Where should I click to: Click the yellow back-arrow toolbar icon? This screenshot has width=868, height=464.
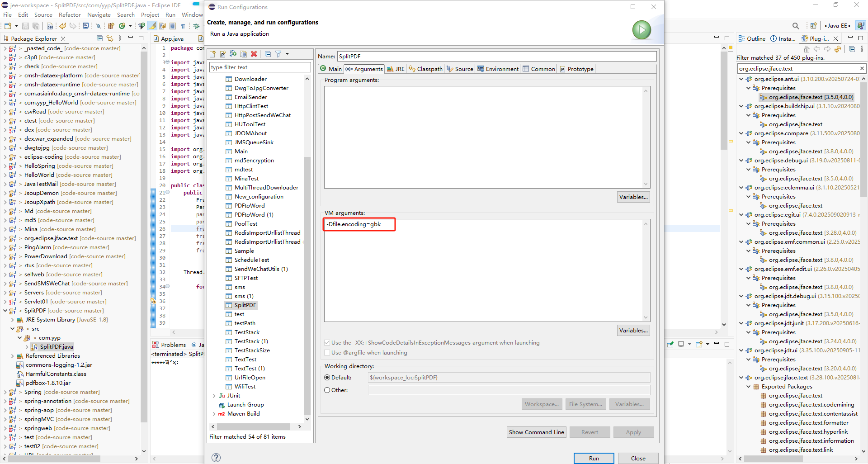[63, 26]
